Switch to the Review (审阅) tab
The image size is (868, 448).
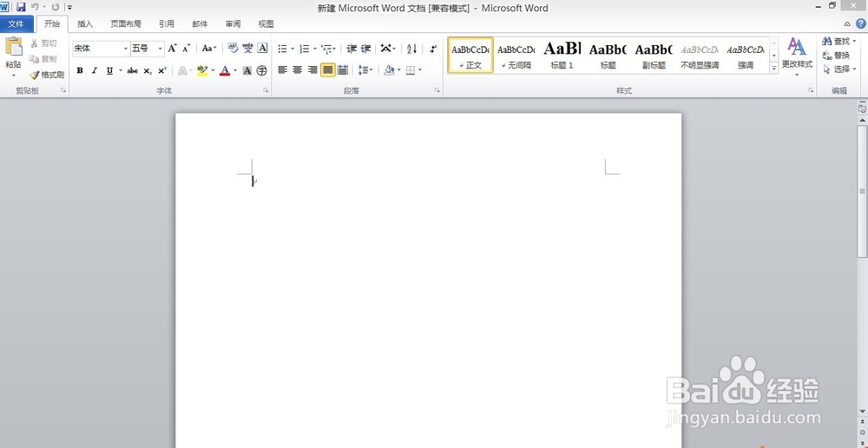click(233, 23)
